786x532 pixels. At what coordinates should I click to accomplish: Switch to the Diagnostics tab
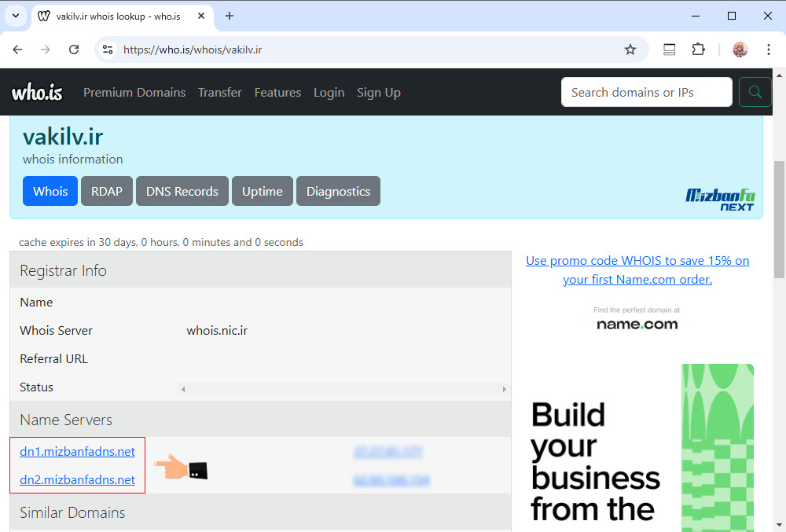(338, 191)
